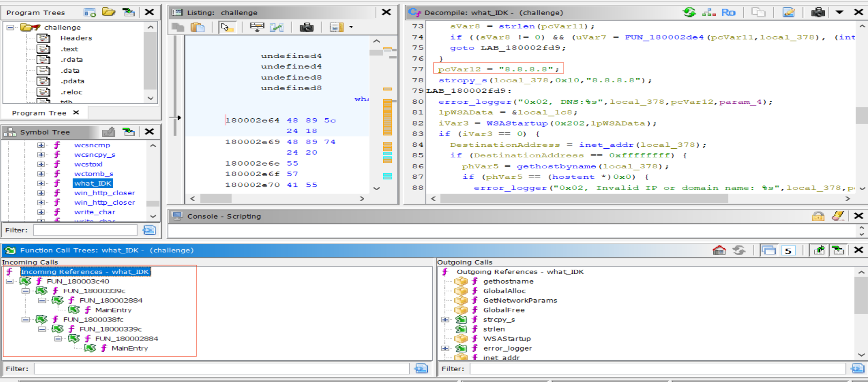Open dropdown arrow beside Listing margin icon
Screen dimensions: 868x382
pos(351,27)
